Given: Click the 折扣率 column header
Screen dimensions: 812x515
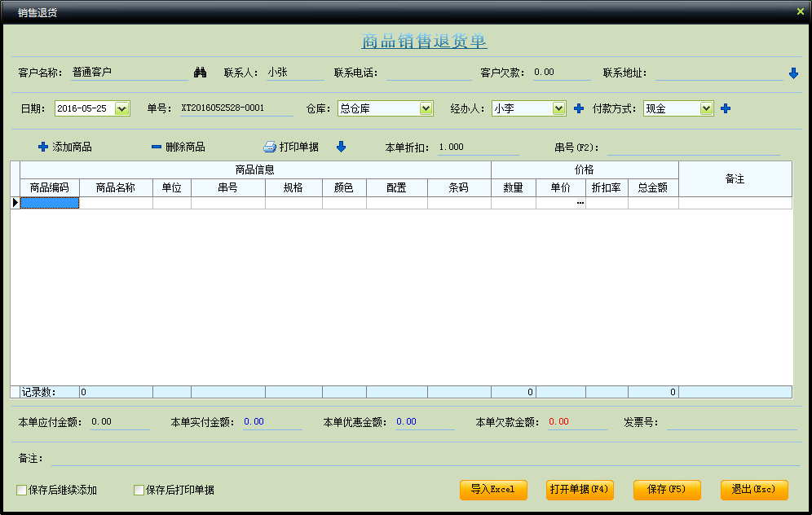Looking at the screenshot, I should (607, 187).
